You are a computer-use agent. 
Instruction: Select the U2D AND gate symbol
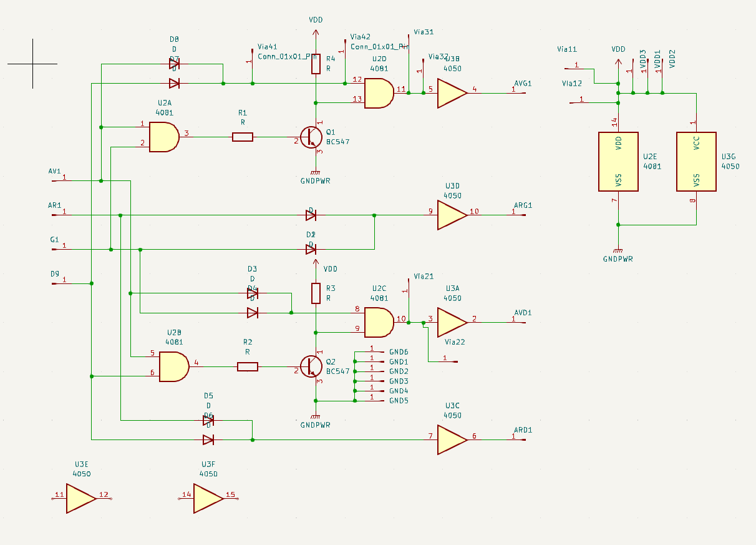378,94
